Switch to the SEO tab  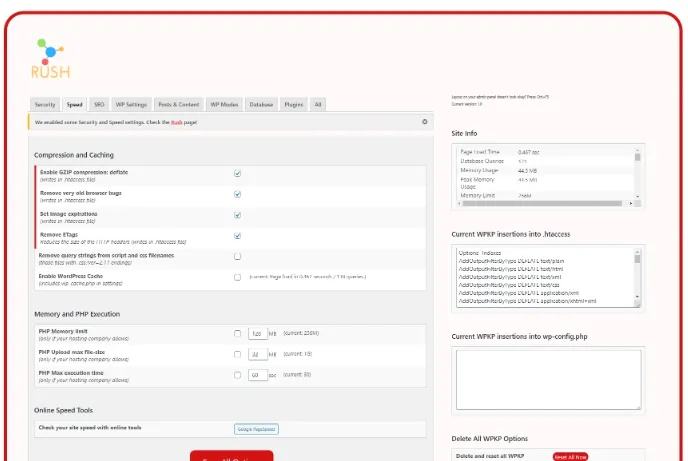(x=99, y=104)
